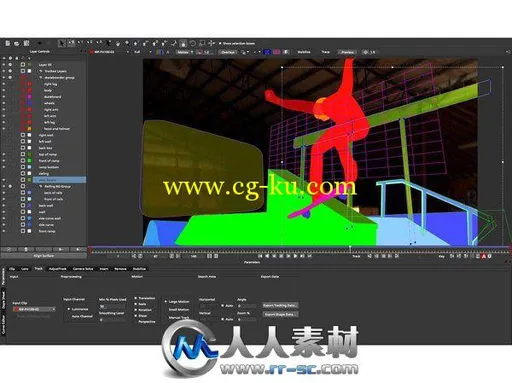Open the Remove tab
The height and width of the screenshot is (383, 512).
[120, 269]
